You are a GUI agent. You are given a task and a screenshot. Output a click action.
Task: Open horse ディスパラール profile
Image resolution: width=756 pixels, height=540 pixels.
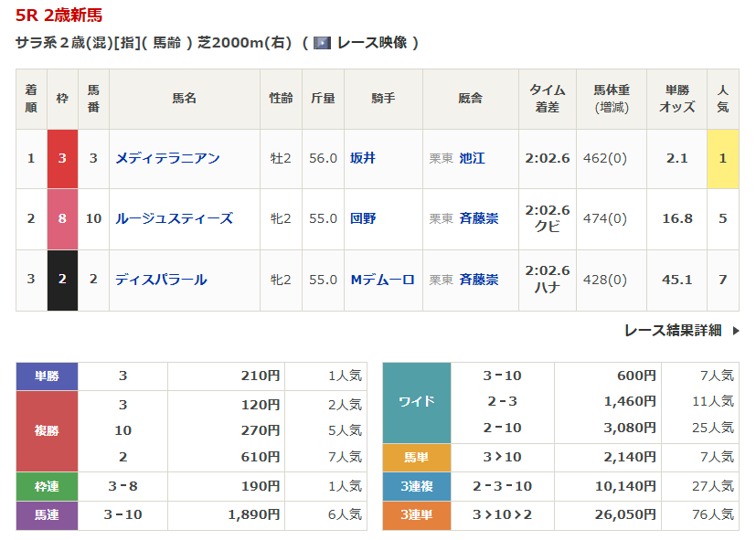tap(161, 280)
